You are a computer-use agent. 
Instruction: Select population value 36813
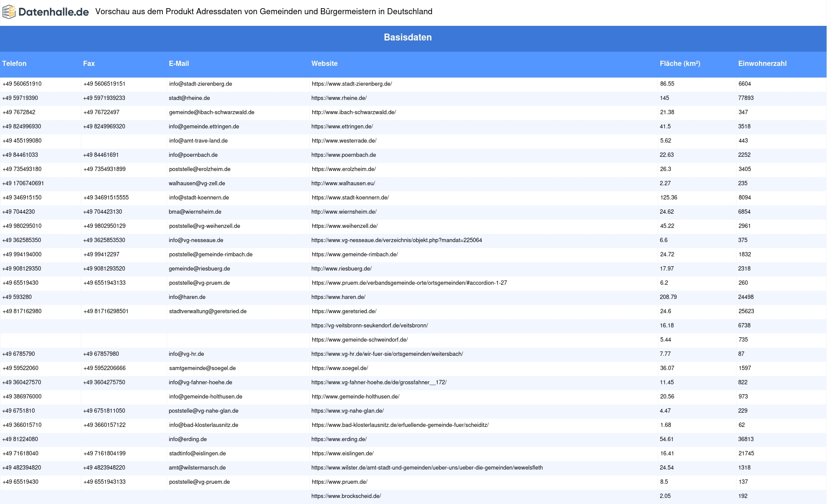746,439
